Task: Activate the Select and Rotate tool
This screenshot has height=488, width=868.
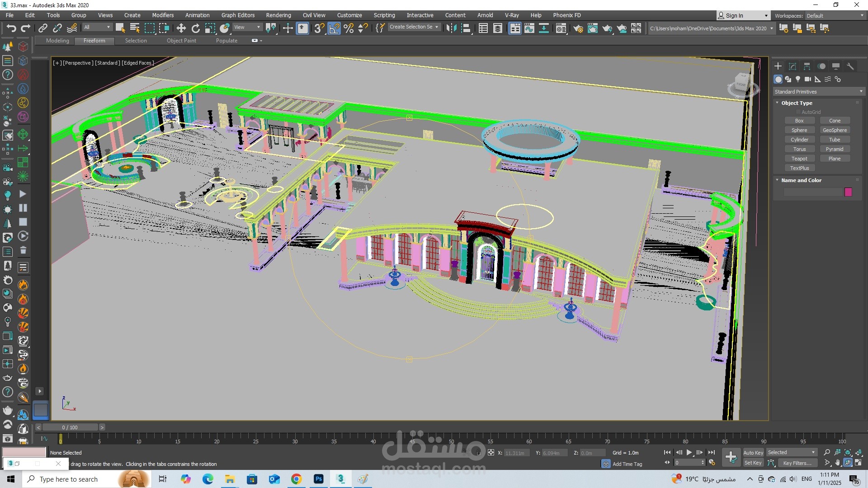Action: click(x=195, y=28)
